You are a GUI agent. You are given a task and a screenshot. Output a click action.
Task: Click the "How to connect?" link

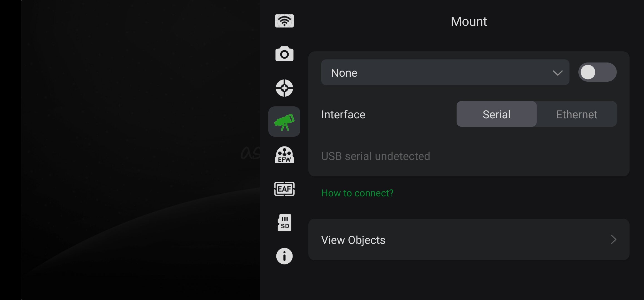pyautogui.click(x=357, y=193)
